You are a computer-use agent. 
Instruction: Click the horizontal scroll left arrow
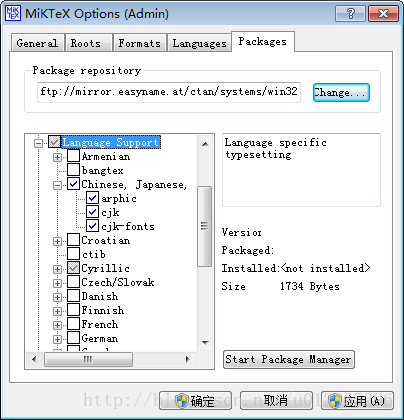coord(34,359)
